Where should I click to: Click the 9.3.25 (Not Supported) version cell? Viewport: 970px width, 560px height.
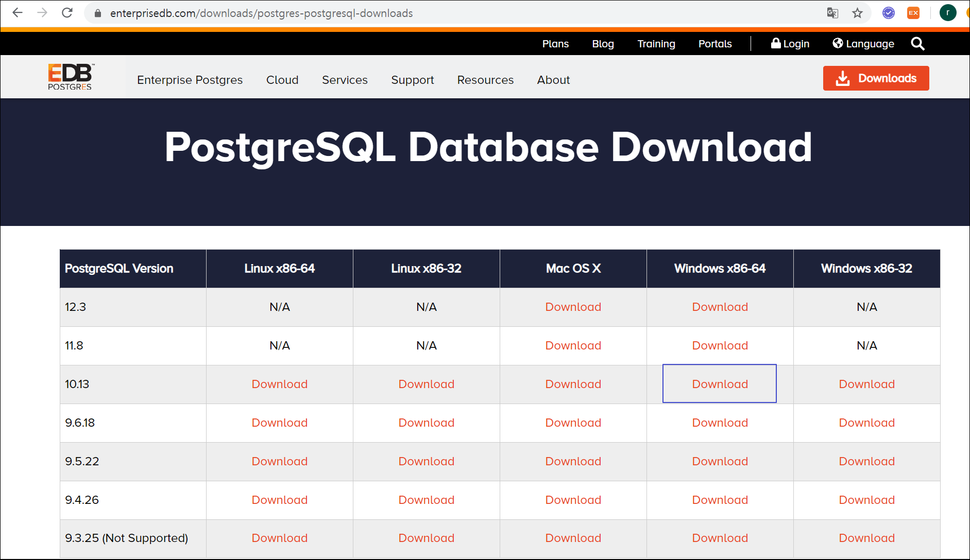point(133,538)
